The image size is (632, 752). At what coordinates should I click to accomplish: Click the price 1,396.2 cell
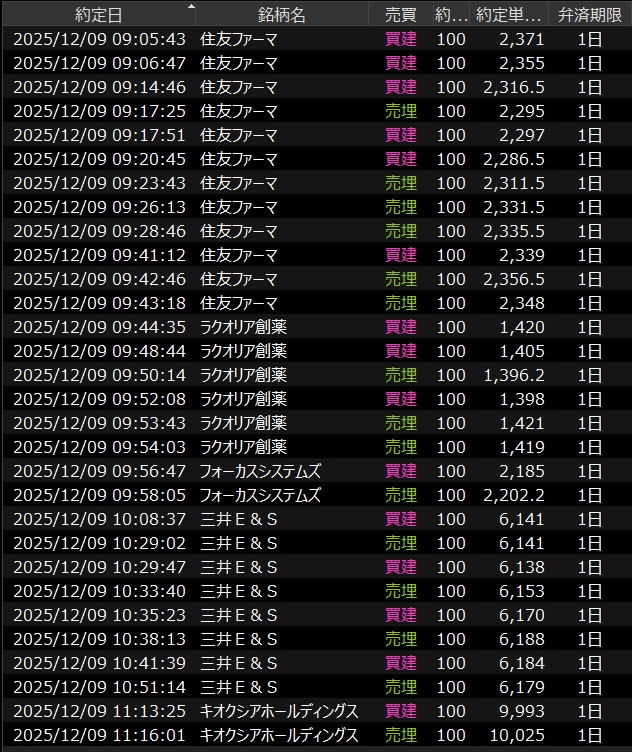point(514,375)
